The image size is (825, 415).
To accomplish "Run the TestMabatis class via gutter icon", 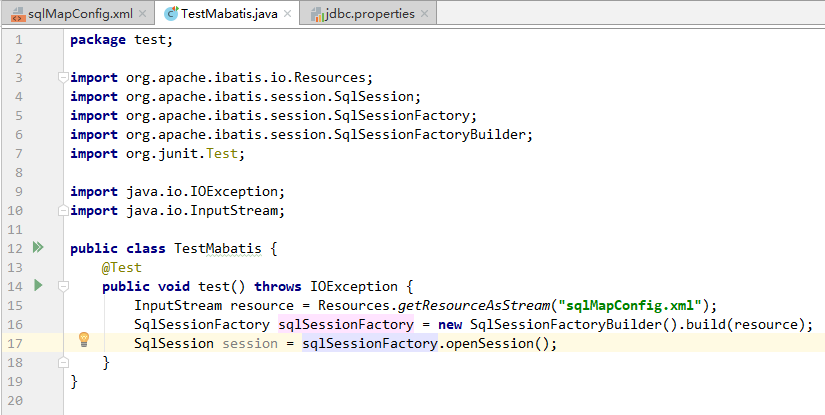I will point(38,247).
